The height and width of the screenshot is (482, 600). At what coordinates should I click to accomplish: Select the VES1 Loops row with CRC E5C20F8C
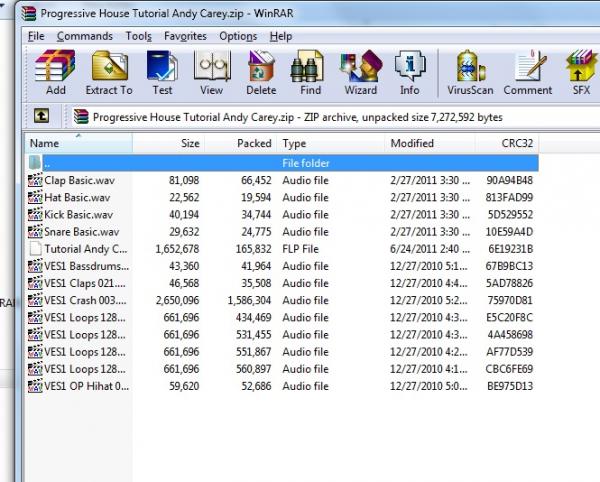pos(282,318)
